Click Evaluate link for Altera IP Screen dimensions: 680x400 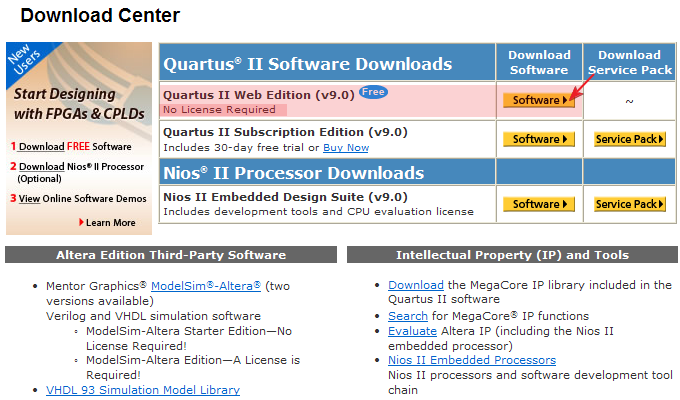(412, 331)
